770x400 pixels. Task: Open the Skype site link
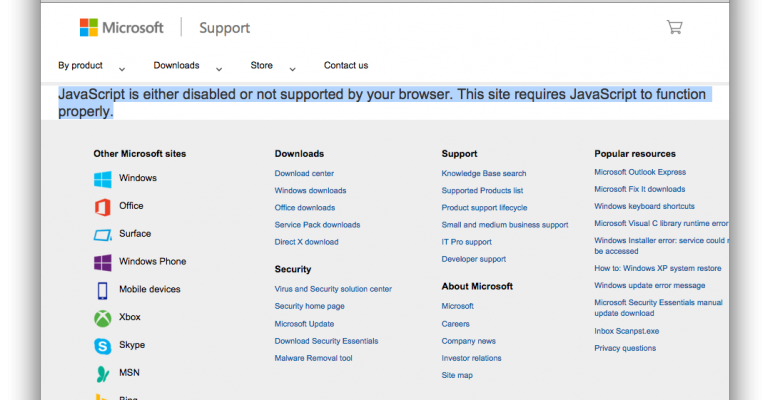[x=132, y=345]
